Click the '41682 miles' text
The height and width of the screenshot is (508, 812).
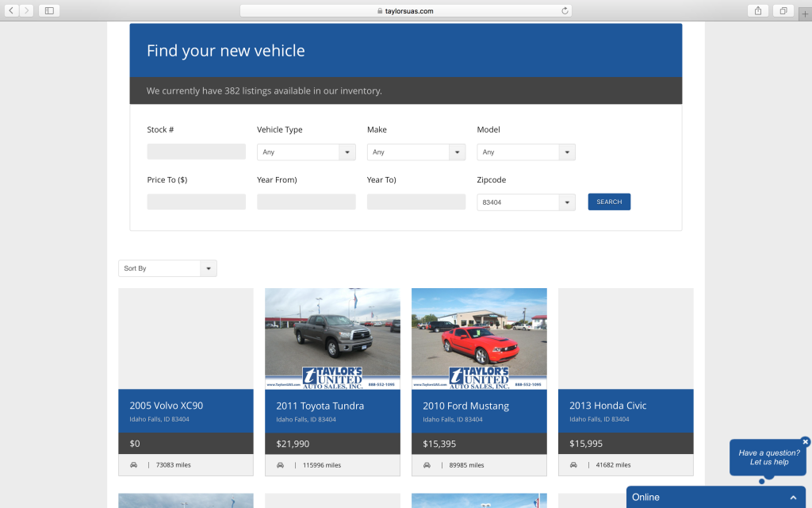[x=613, y=465]
